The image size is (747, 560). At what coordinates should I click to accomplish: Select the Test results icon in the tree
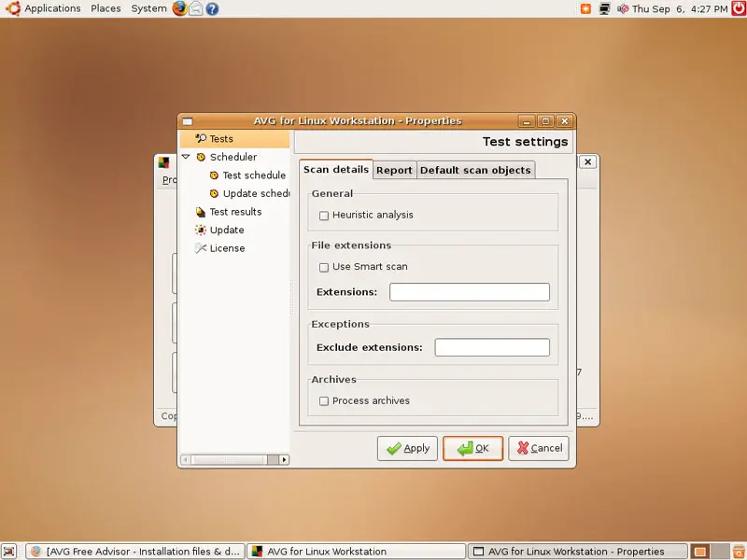[x=201, y=212]
